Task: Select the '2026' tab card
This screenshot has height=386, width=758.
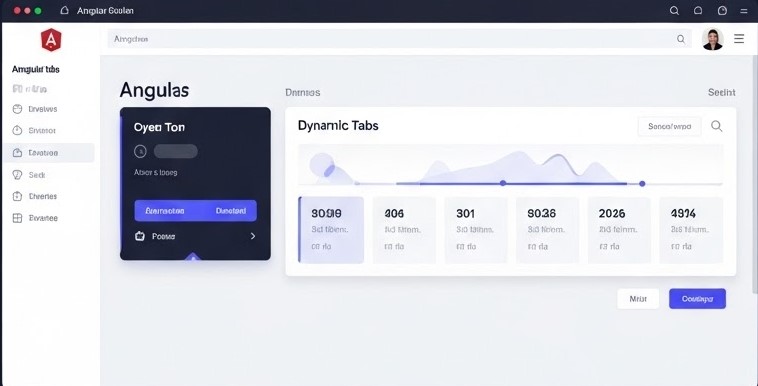Action: 619,230
